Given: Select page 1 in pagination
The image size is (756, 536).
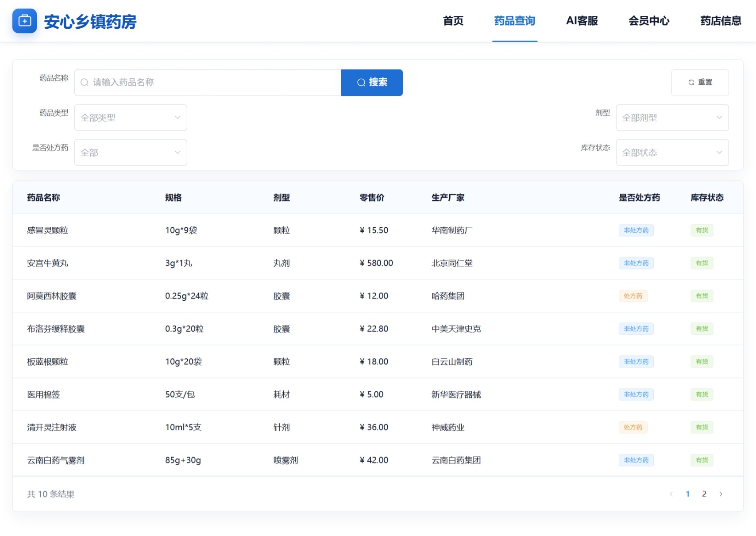Looking at the screenshot, I should tap(688, 494).
